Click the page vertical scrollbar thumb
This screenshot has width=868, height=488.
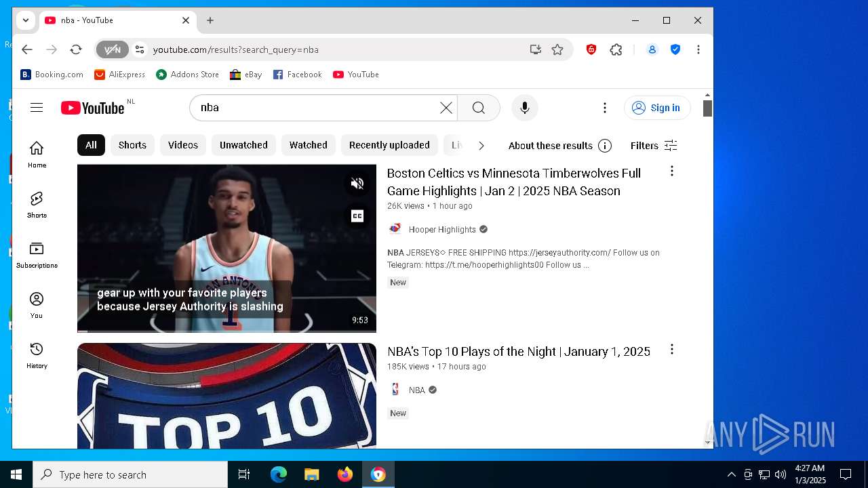point(707,108)
